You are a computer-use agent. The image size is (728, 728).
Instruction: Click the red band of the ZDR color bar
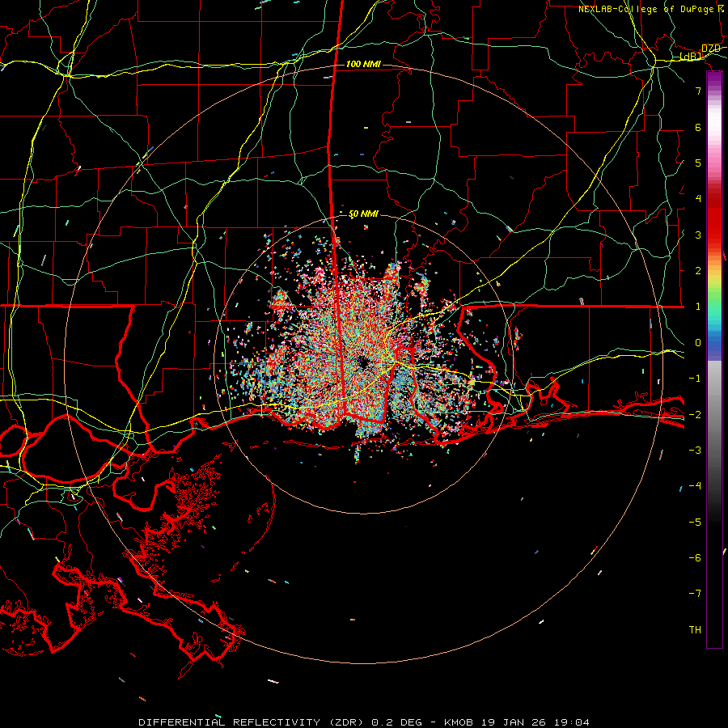(x=714, y=218)
